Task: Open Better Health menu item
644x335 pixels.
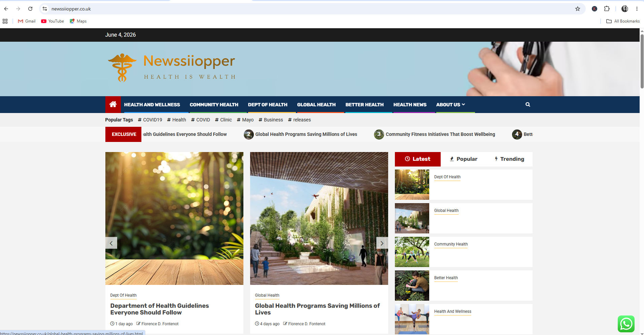Action: [364, 105]
